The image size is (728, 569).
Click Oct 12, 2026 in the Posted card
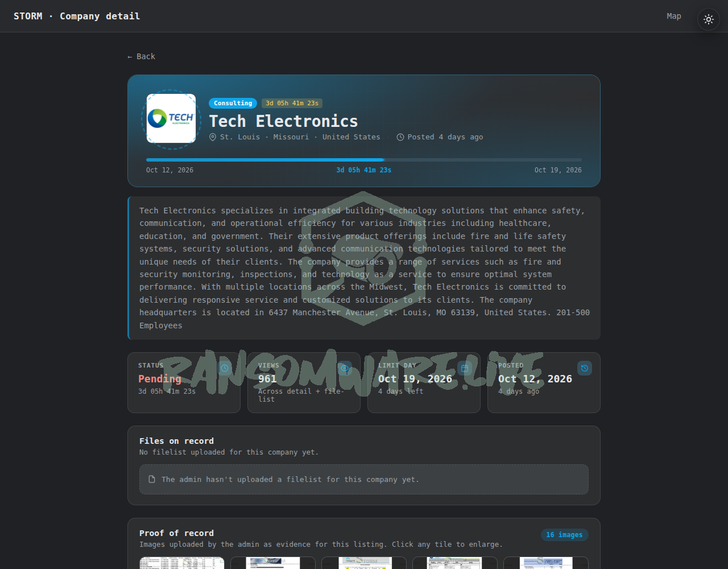click(x=535, y=379)
